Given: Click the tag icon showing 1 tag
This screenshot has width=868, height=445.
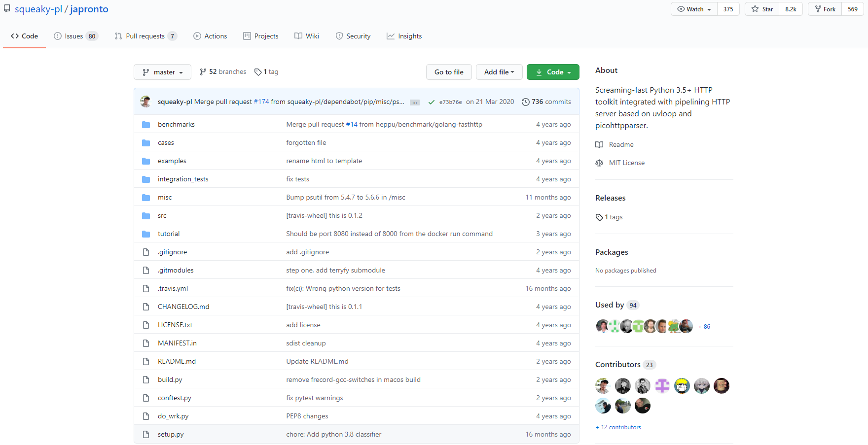Looking at the screenshot, I should 258,71.
